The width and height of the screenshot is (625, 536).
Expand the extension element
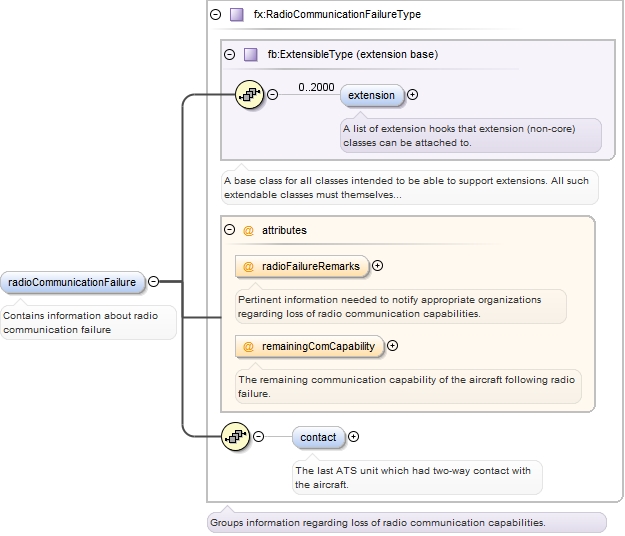pyautogui.click(x=413, y=95)
